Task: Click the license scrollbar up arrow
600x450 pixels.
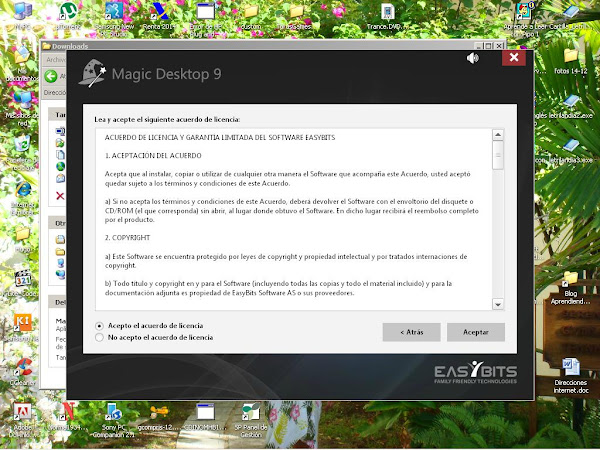Action: (498, 135)
